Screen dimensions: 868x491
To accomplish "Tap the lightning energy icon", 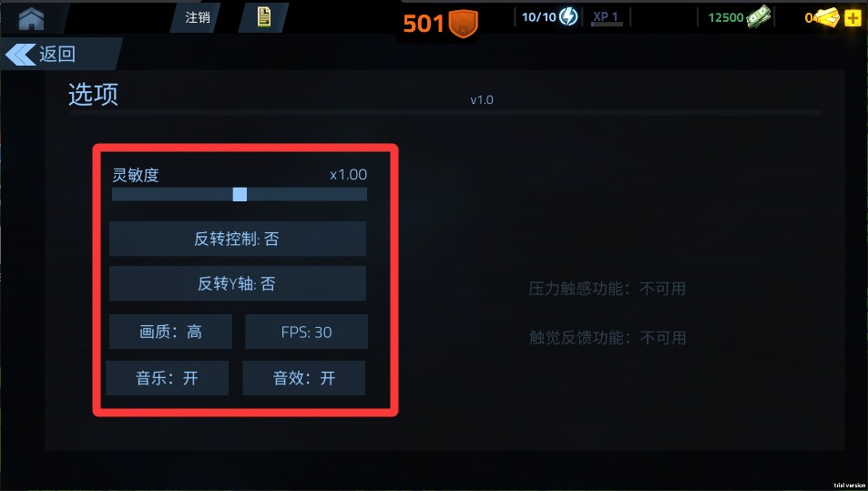I will 568,16.
